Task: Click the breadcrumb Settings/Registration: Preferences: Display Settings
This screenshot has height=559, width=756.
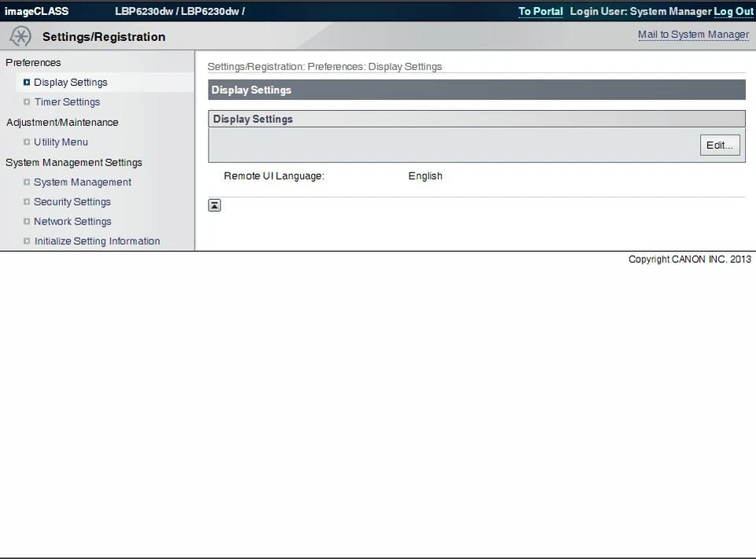Action: pyautogui.click(x=324, y=66)
